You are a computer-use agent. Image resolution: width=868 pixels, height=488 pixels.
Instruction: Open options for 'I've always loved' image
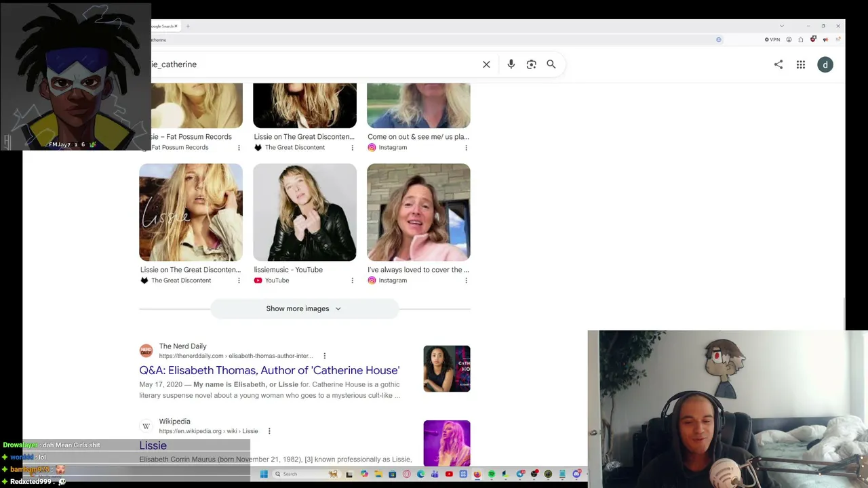(466, 280)
